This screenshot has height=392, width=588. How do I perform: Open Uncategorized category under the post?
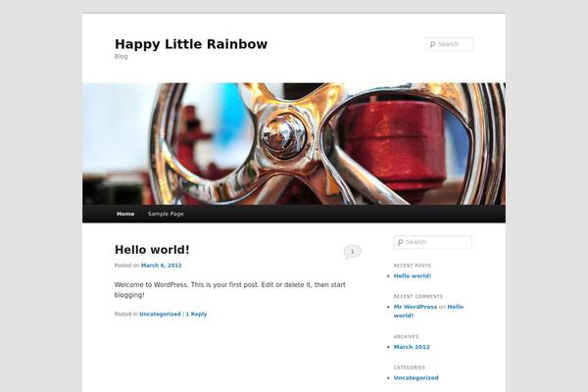pyautogui.click(x=160, y=315)
